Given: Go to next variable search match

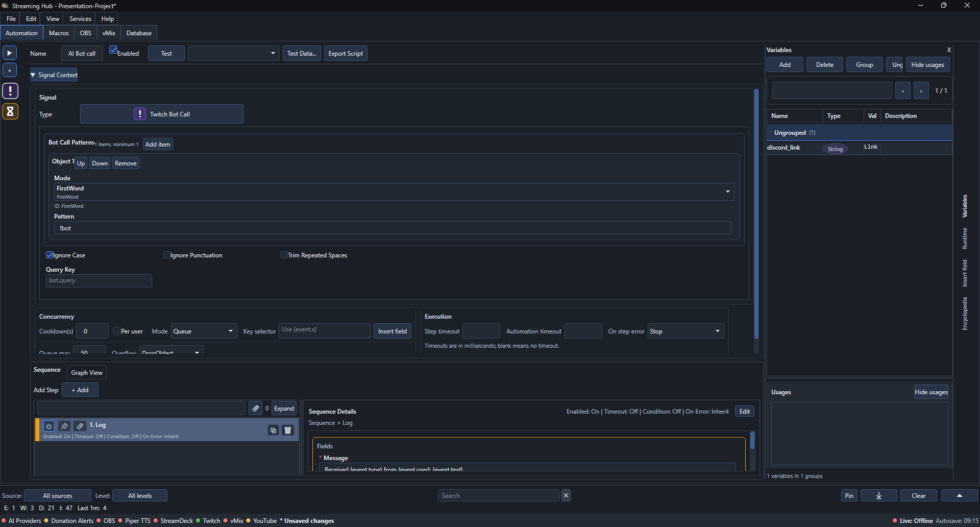Looking at the screenshot, I should tap(921, 91).
